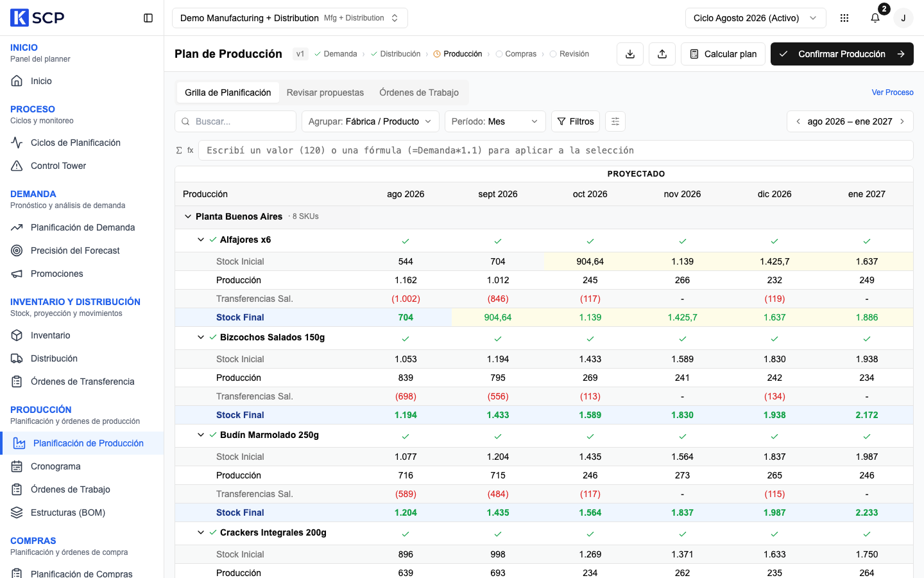Select Bizcochos Salados Stock Final 2.172 cell
The width and height of the screenshot is (924, 578).
click(x=867, y=415)
